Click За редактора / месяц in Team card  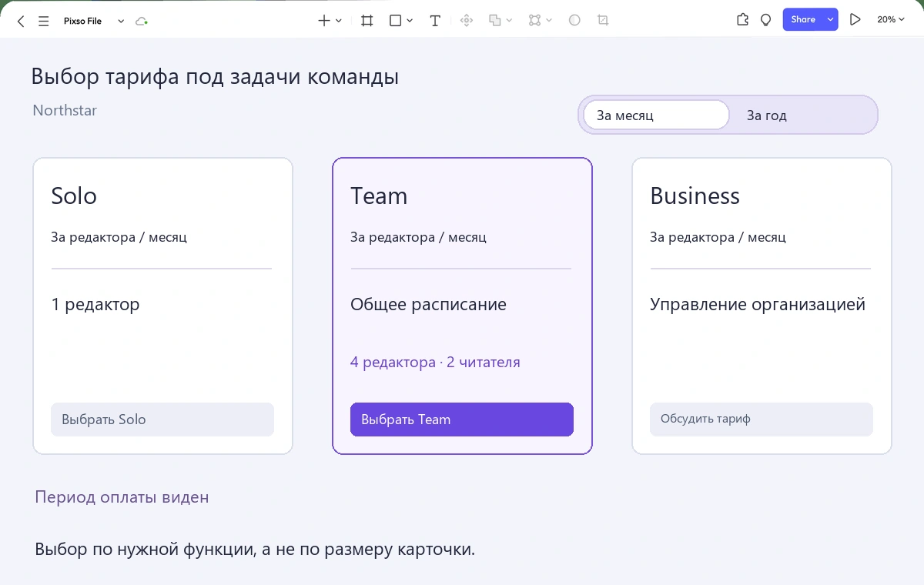coord(418,237)
